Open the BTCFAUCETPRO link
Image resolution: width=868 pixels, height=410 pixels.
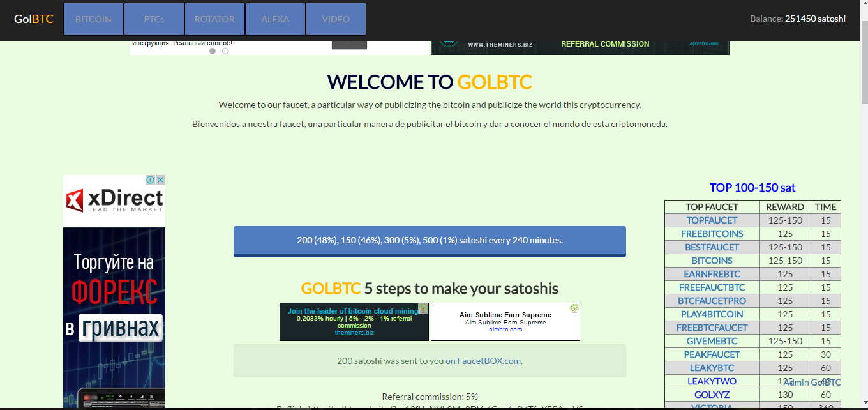coord(712,301)
